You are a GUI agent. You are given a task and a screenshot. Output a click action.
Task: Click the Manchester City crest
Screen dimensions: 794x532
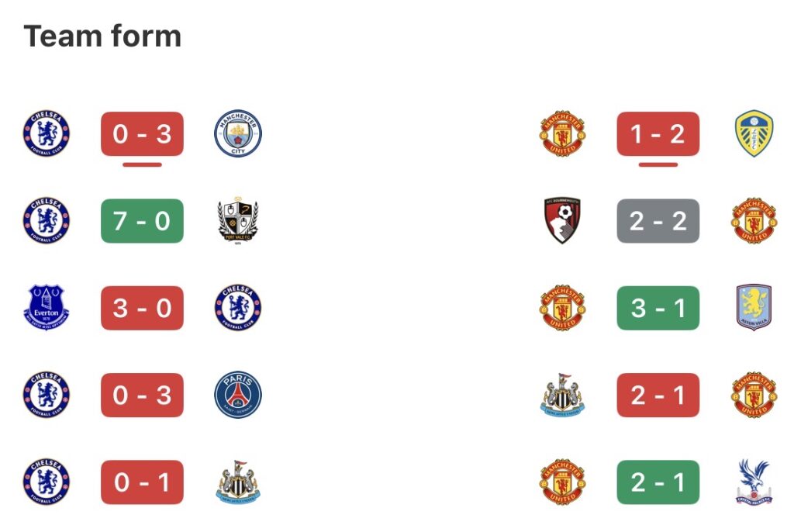[238, 133]
